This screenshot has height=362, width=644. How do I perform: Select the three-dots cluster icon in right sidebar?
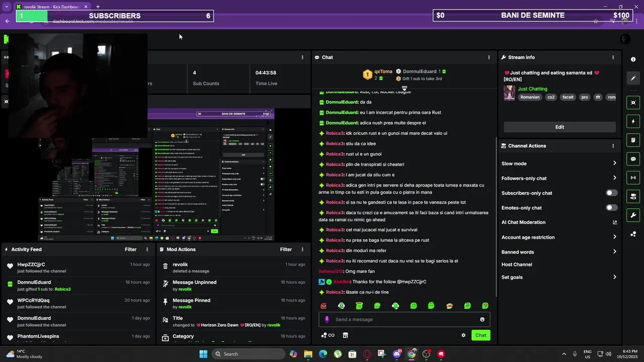point(633,234)
